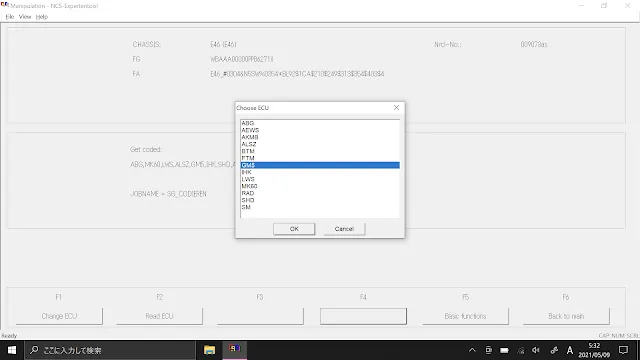
Task: Close the Choose ECU dialog
Action: tap(396, 107)
